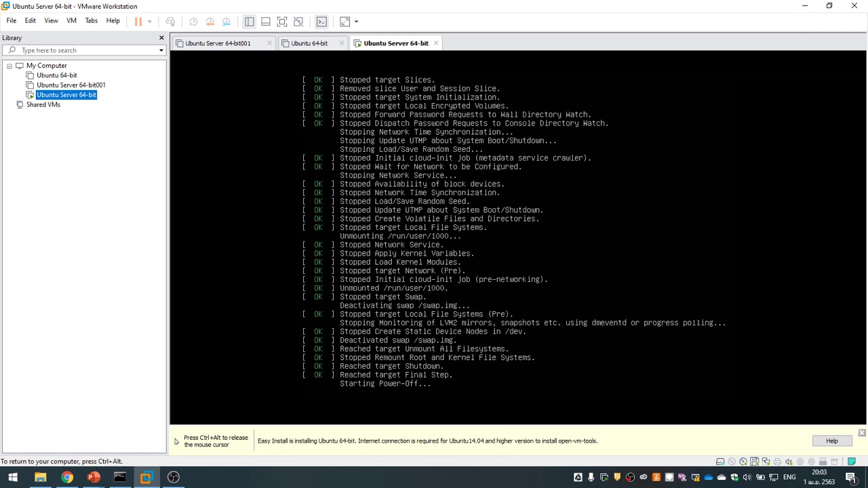Switch to the Ubuntu 64-bit tab
The image size is (868, 488).
click(309, 43)
